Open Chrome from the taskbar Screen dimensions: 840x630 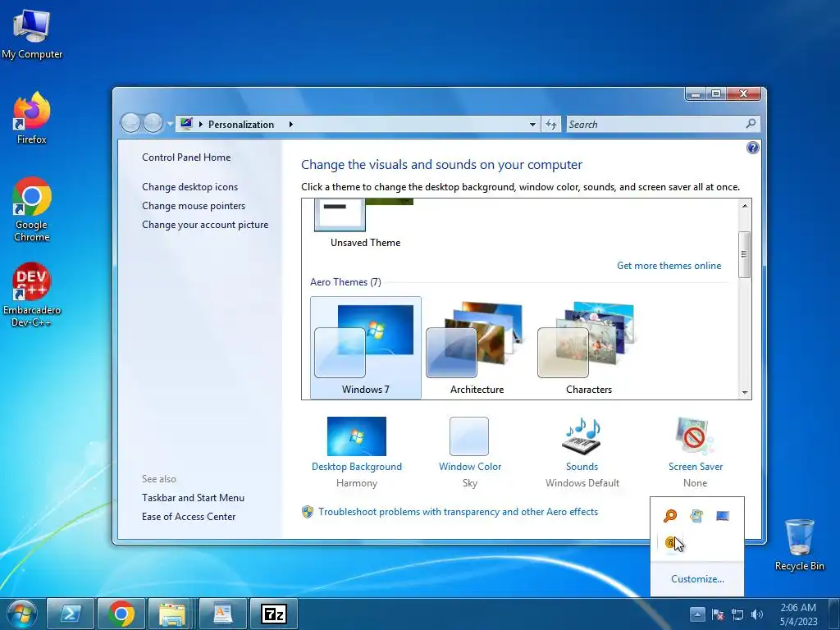pyautogui.click(x=121, y=614)
